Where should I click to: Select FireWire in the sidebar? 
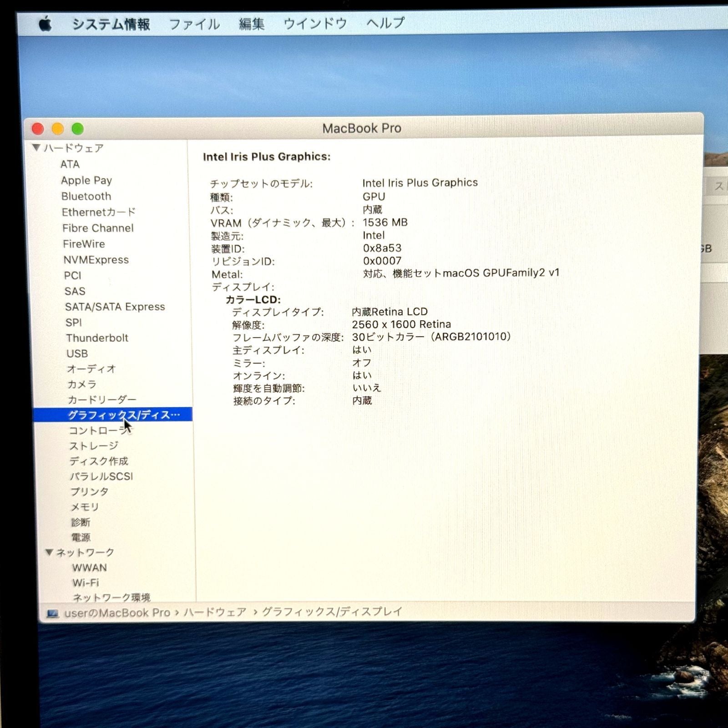pyautogui.click(x=84, y=244)
